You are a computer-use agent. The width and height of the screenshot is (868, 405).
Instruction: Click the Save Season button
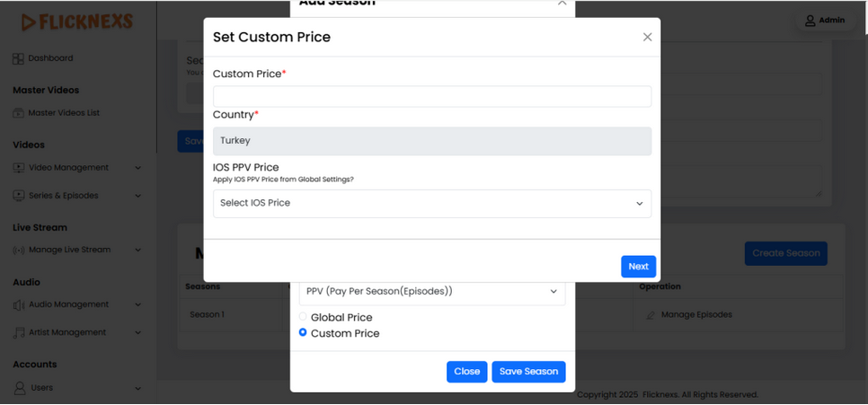[x=528, y=372]
